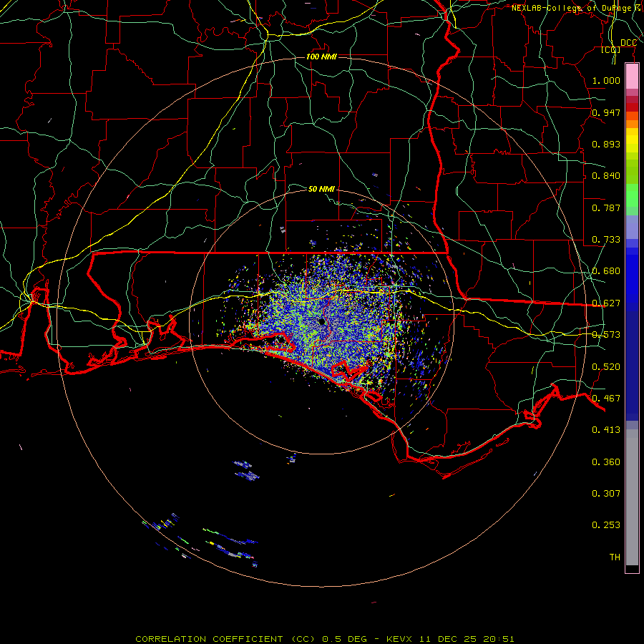
Task: Click the TH threshold label
Action: coord(615,557)
